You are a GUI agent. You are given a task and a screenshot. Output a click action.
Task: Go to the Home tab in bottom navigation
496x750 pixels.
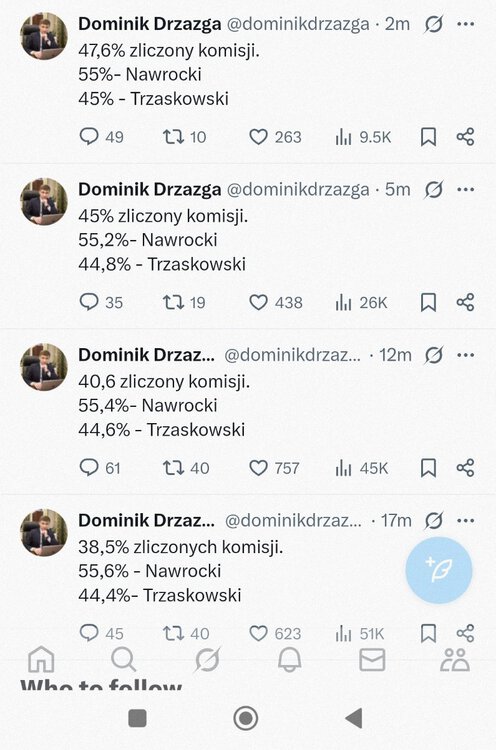click(41, 660)
